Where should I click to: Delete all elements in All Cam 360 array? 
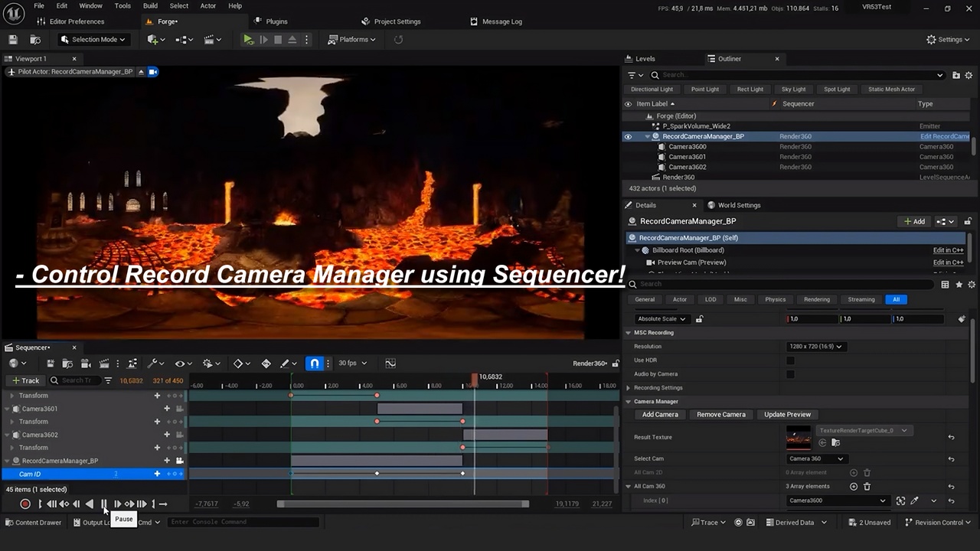pos(867,486)
